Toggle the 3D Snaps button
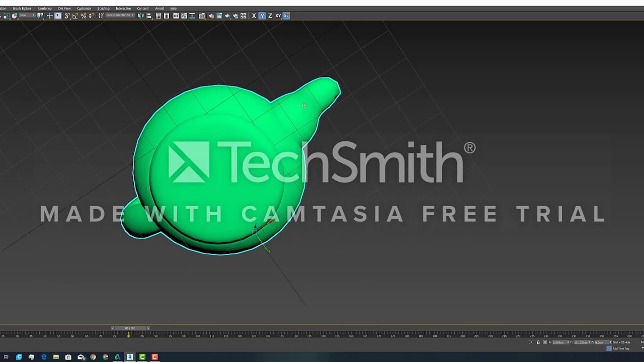The width and height of the screenshot is (644, 362). coord(66,16)
